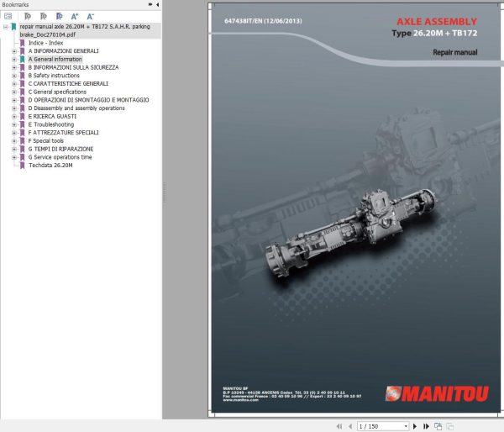
Task: Click the AXLE ASSEMBLY heading on the page
Action: tap(437, 22)
